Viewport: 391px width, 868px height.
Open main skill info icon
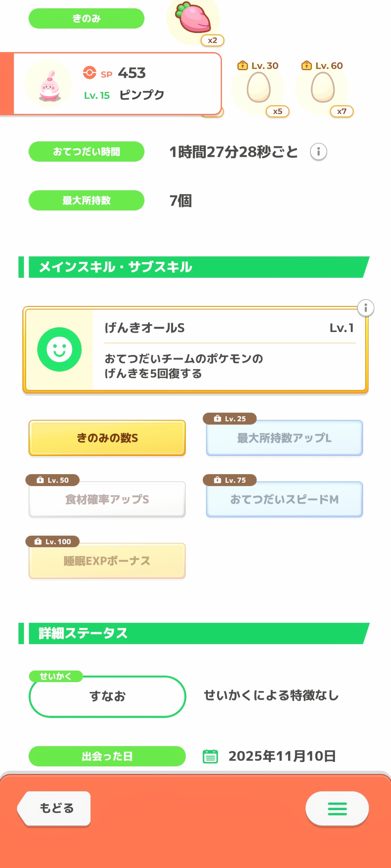365,308
